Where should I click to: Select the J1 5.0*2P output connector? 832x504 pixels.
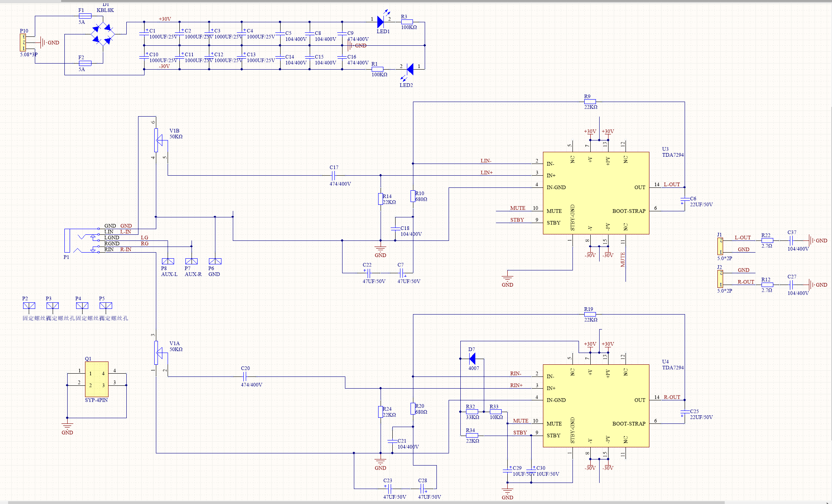pyautogui.click(x=720, y=246)
